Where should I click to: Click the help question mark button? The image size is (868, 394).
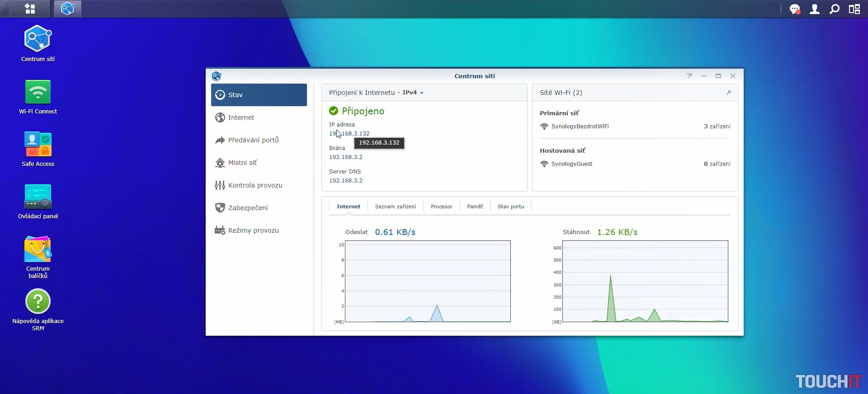pos(689,76)
